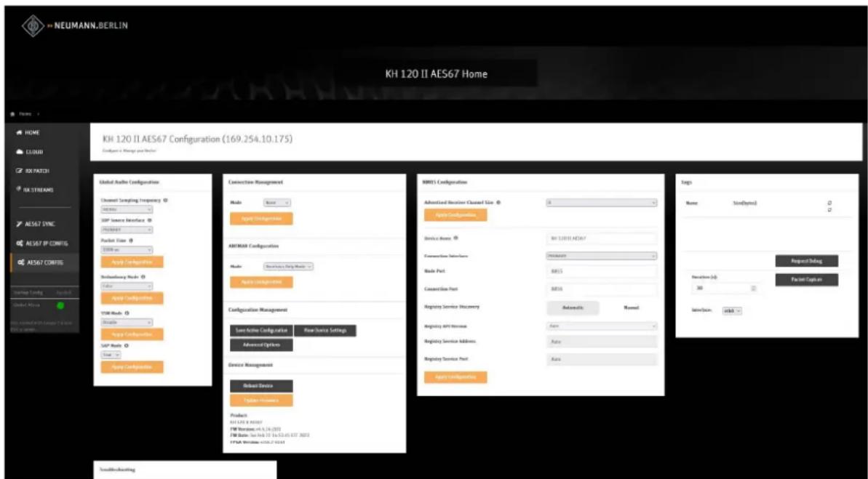Click View Device Settings button
868x479 pixels.
pyautogui.click(x=325, y=330)
